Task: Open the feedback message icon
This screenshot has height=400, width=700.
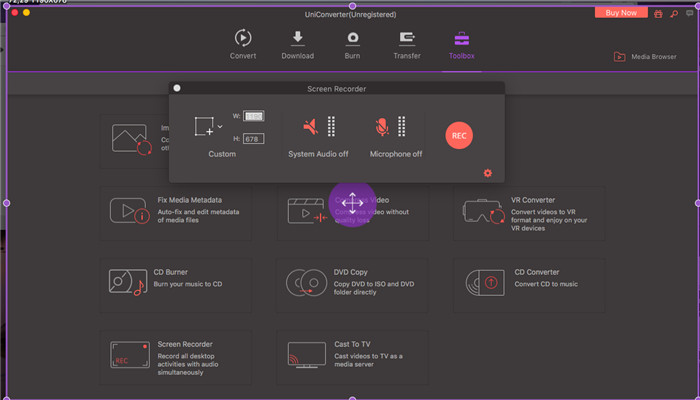Action: pyautogui.click(x=690, y=13)
